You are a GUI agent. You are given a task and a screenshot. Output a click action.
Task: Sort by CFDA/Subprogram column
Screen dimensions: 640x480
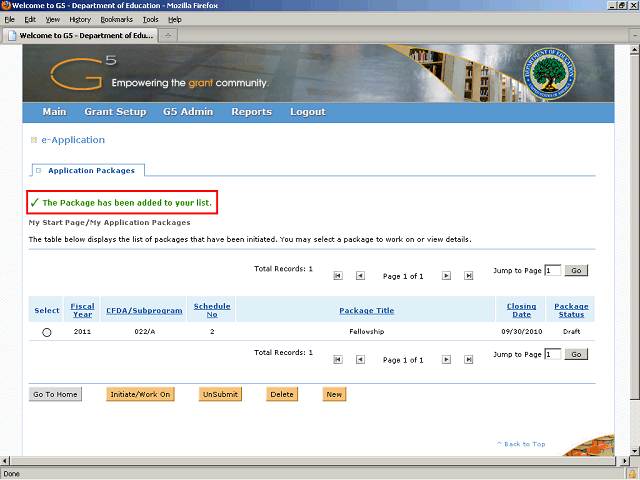(144, 311)
